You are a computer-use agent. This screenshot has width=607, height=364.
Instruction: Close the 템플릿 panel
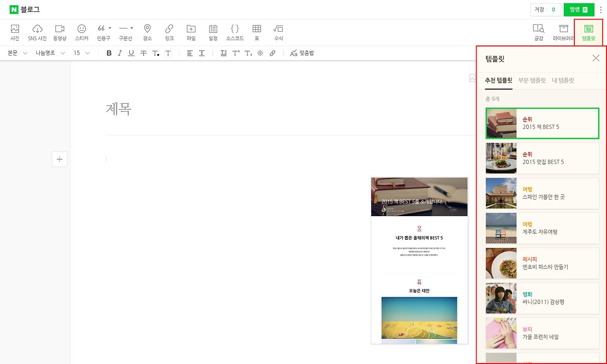coord(596,58)
